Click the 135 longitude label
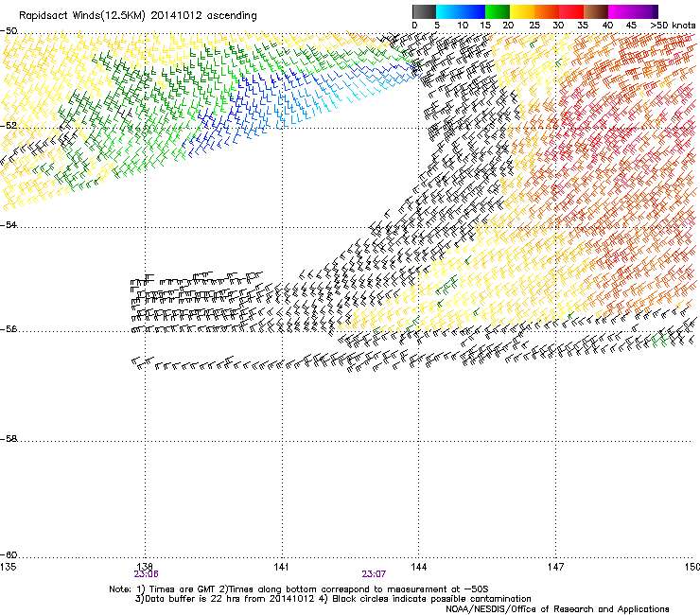This screenshot has width=700, height=615. 8,567
